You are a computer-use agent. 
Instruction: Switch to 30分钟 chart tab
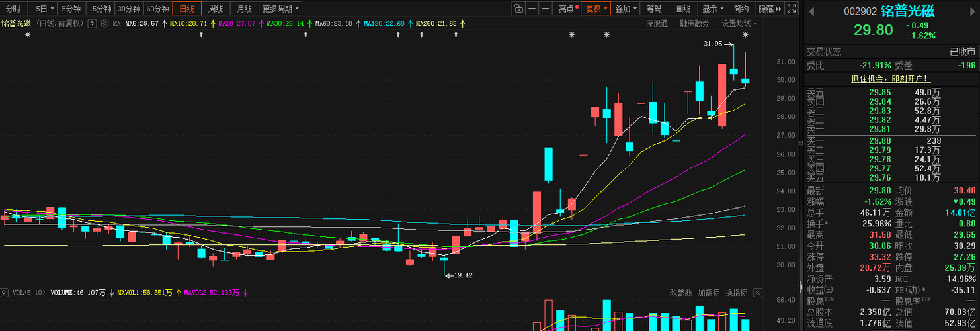point(129,9)
